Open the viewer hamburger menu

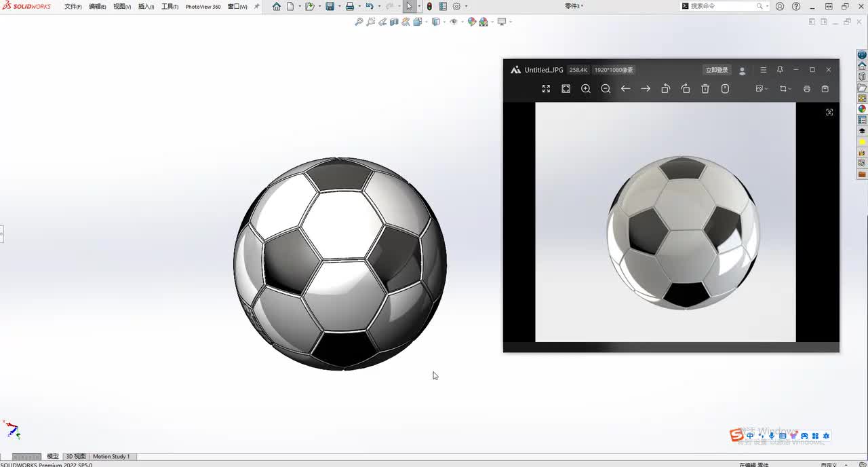763,70
